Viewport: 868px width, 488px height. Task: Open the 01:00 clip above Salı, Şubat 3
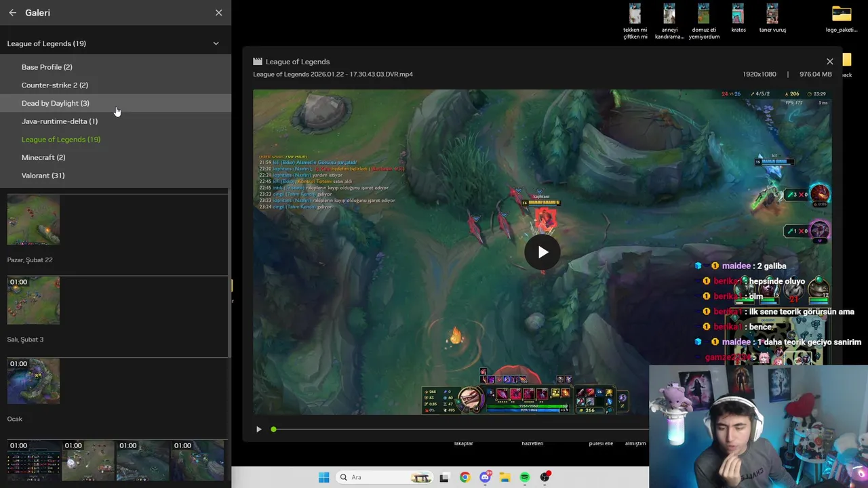click(33, 300)
